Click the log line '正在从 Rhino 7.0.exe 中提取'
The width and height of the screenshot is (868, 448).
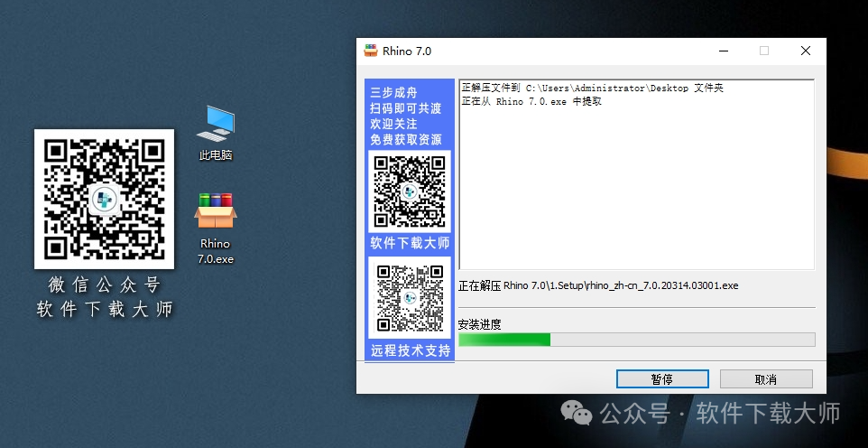pyautogui.click(x=531, y=101)
